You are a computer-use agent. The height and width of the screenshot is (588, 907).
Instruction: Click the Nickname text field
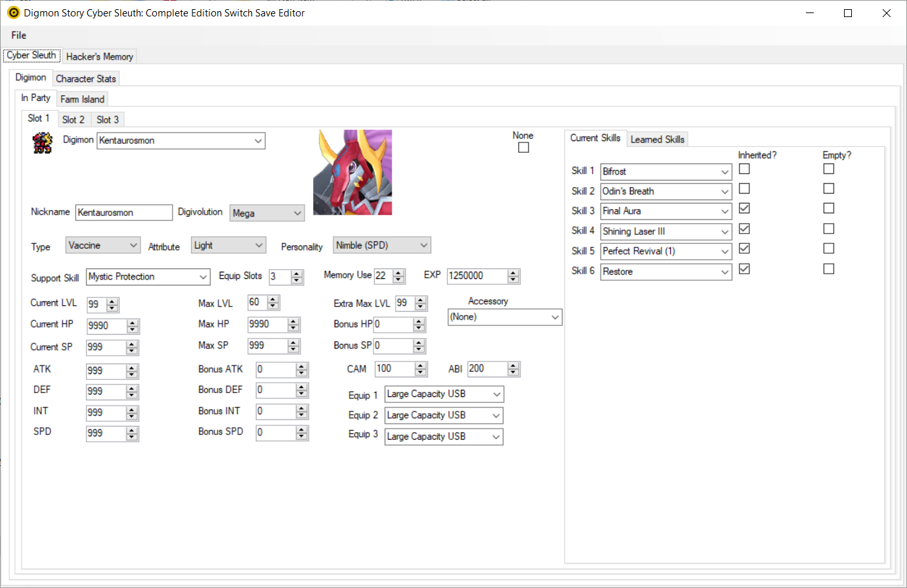tap(124, 213)
